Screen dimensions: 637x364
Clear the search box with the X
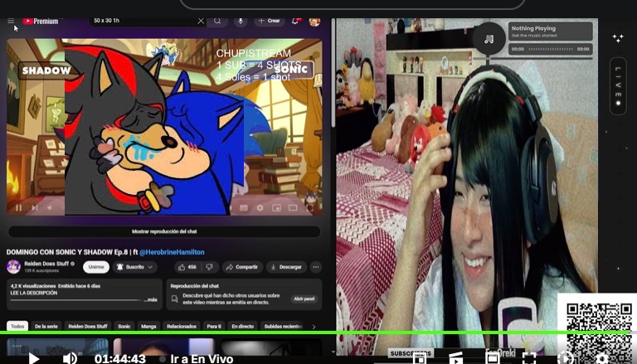coord(201,21)
